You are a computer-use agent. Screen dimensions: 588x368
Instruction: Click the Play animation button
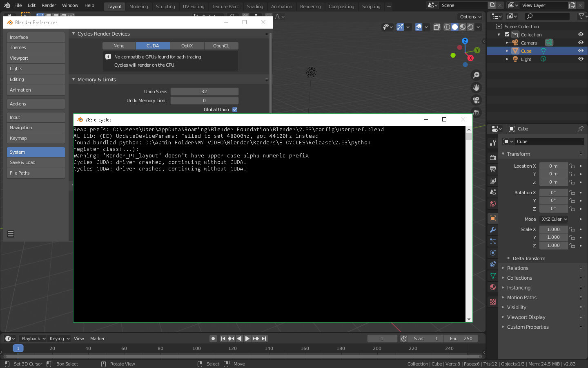[x=247, y=339]
